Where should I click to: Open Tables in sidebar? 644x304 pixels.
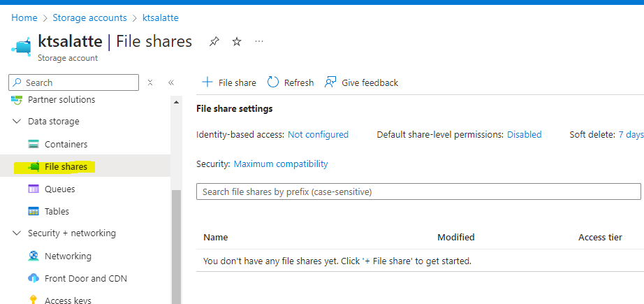pyautogui.click(x=57, y=211)
